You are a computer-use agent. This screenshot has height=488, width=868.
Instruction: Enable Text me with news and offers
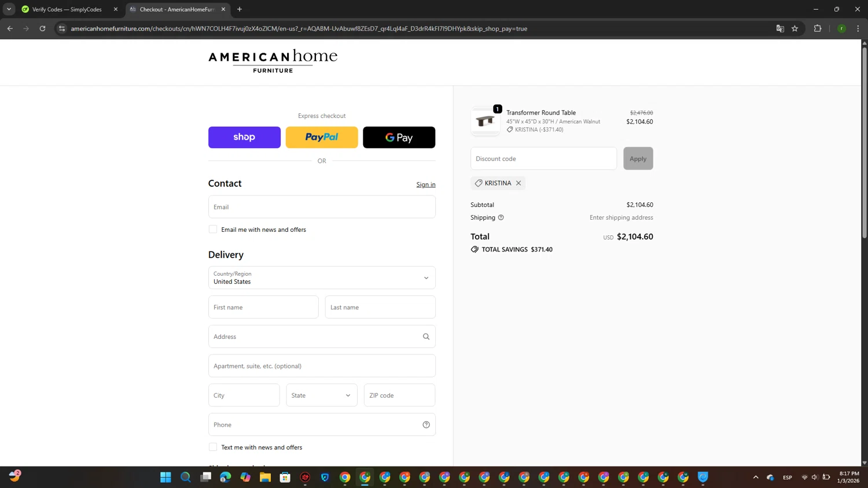click(213, 447)
